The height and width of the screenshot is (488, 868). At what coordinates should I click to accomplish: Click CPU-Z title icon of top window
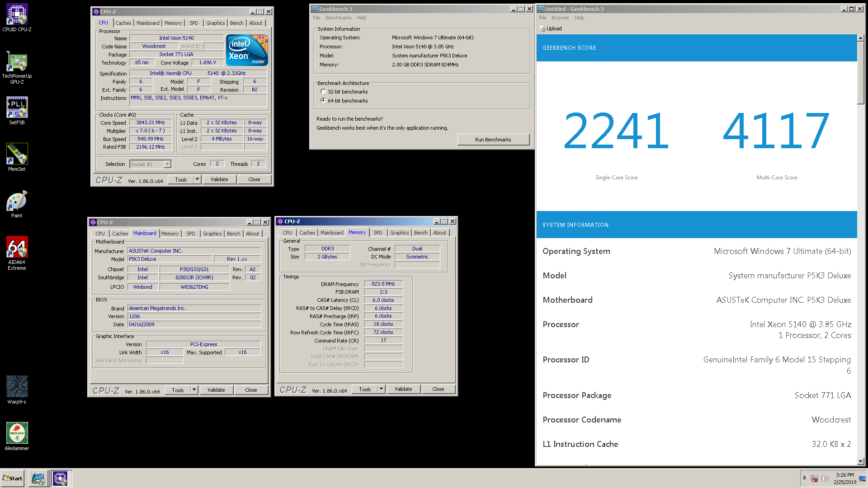click(x=96, y=12)
